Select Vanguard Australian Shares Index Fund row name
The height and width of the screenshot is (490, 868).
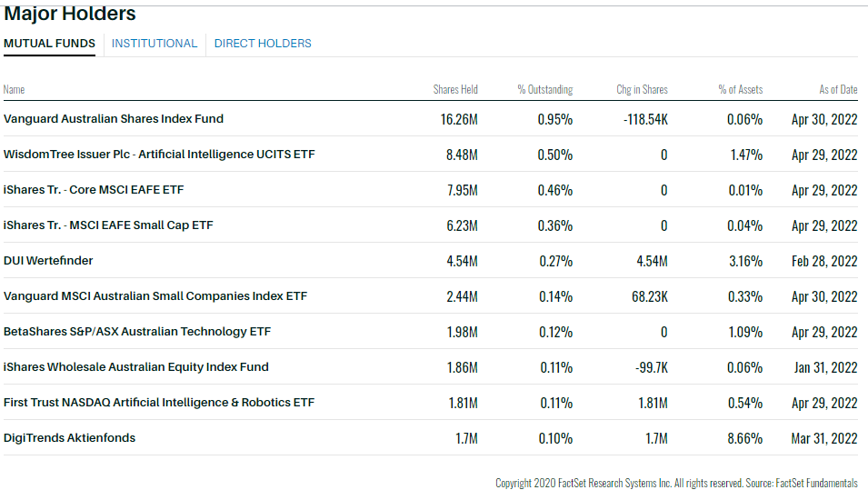(x=114, y=118)
